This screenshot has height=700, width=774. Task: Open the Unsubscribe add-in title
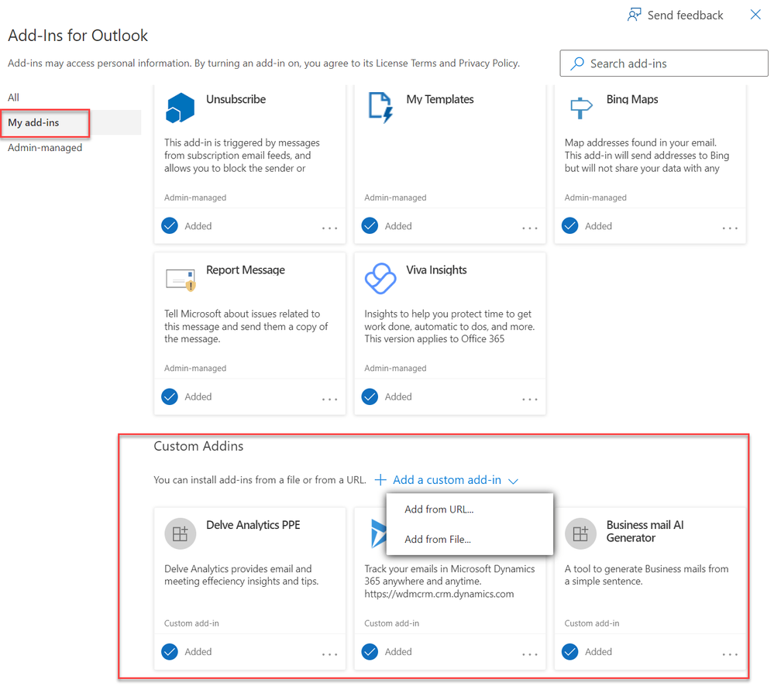coord(236,99)
